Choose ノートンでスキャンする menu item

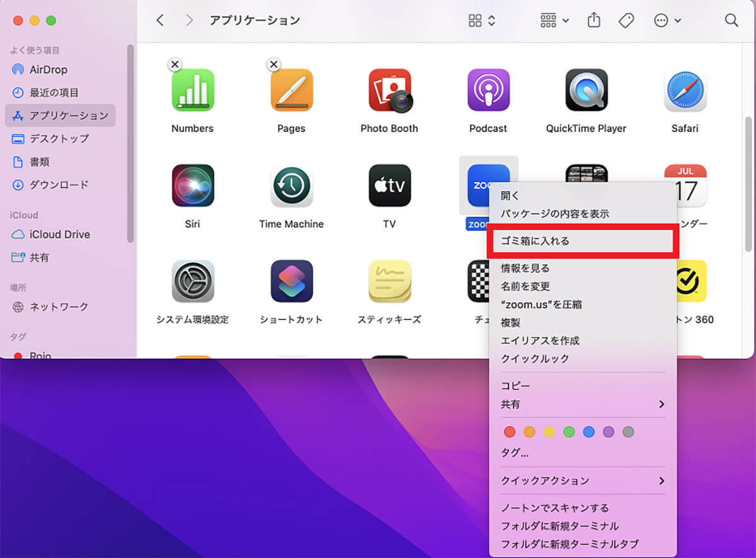point(583,508)
